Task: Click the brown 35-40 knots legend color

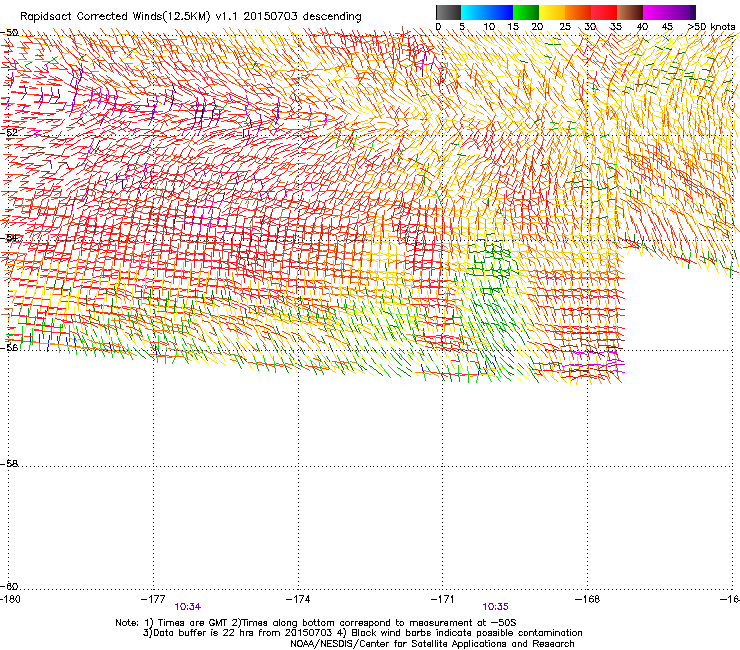Action: 630,13
